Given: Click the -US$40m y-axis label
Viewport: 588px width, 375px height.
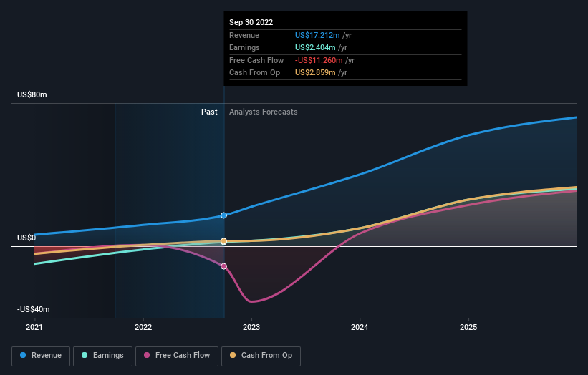Looking at the screenshot, I should pos(34,309).
